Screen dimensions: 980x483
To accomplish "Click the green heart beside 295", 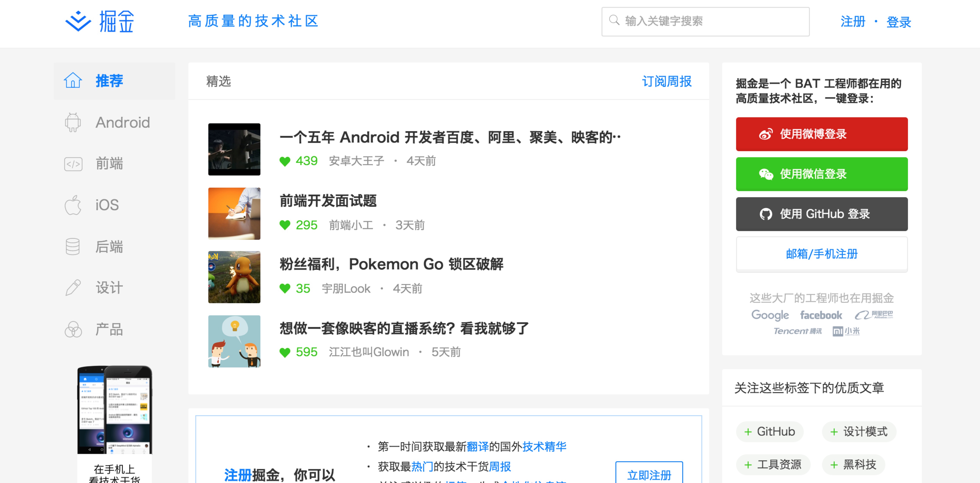I will coord(285,225).
